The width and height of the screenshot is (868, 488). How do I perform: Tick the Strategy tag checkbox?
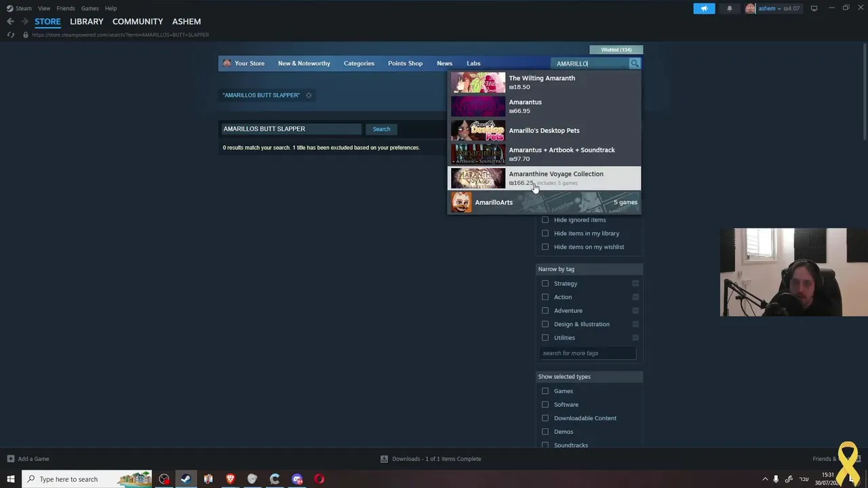tap(545, 283)
